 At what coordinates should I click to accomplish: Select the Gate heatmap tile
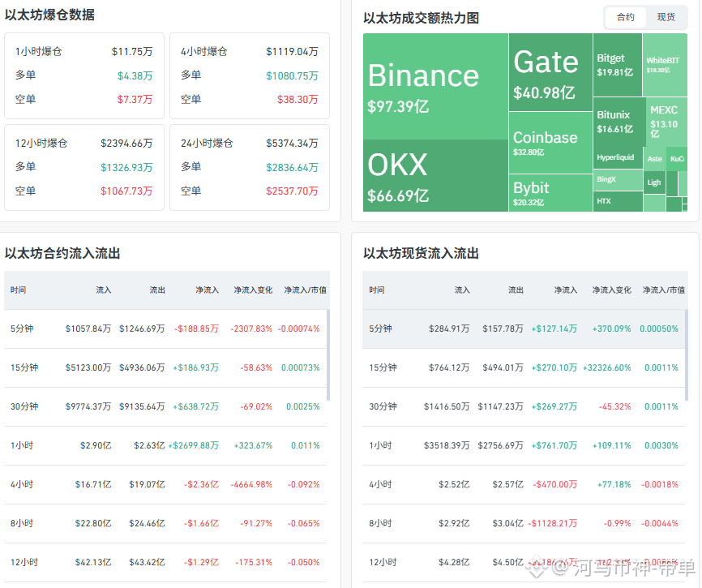tap(550, 72)
